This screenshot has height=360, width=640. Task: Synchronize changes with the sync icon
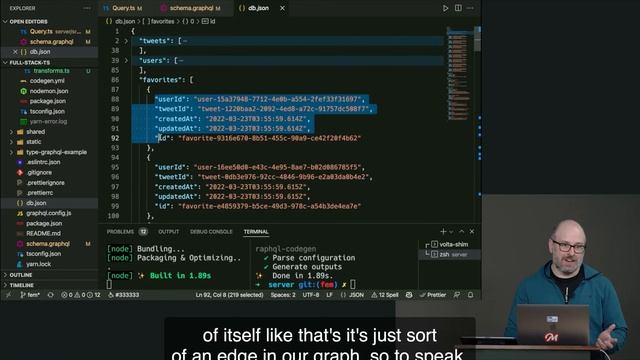51,295
